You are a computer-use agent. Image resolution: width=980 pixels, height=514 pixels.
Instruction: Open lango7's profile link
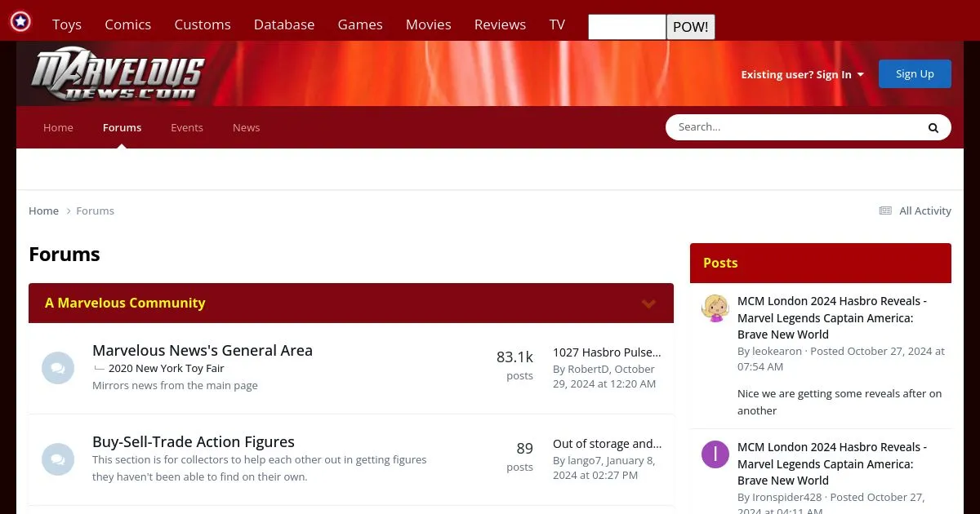[585, 460]
